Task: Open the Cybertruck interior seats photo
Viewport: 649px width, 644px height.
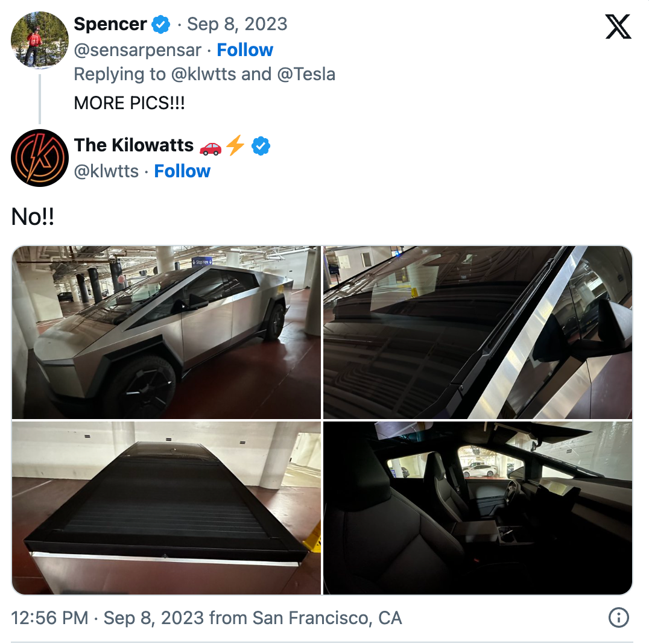Action: [x=478, y=508]
